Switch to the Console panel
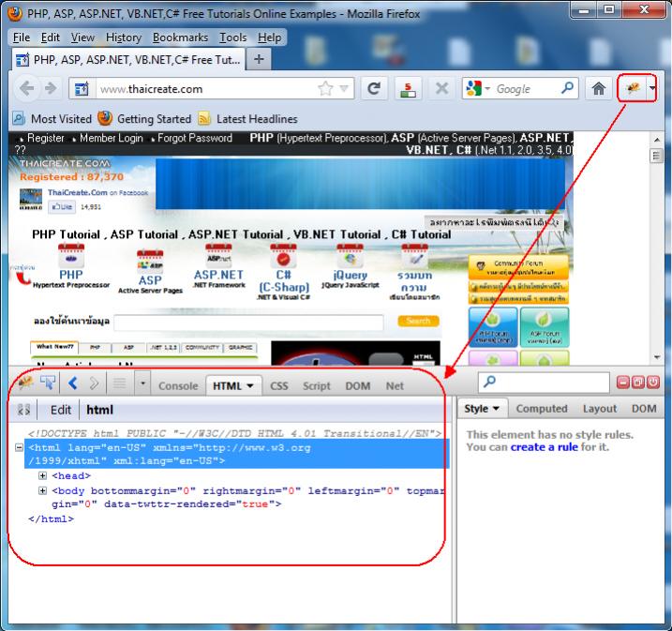The image size is (672, 631). [178, 385]
